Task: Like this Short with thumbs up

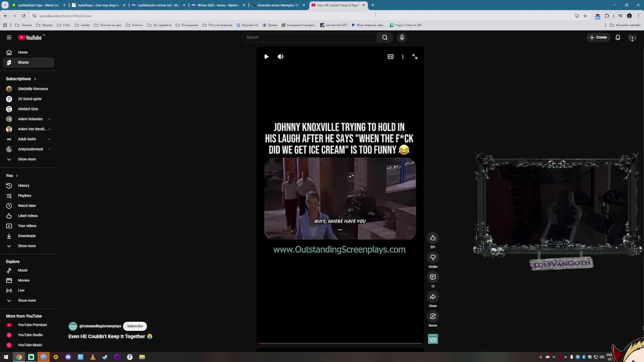Action: [x=433, y=238]
